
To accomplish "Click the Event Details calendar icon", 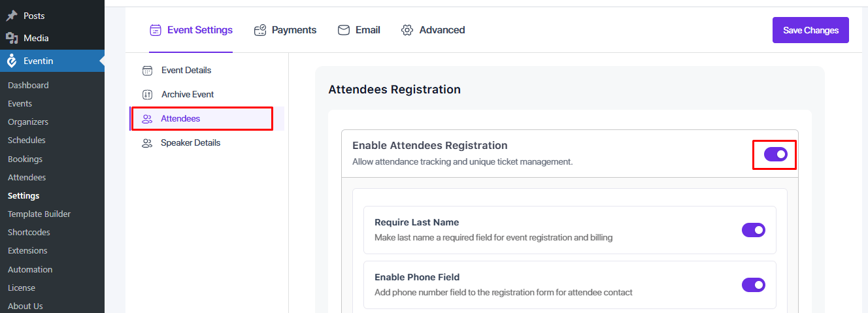I will tap(148, 71).
